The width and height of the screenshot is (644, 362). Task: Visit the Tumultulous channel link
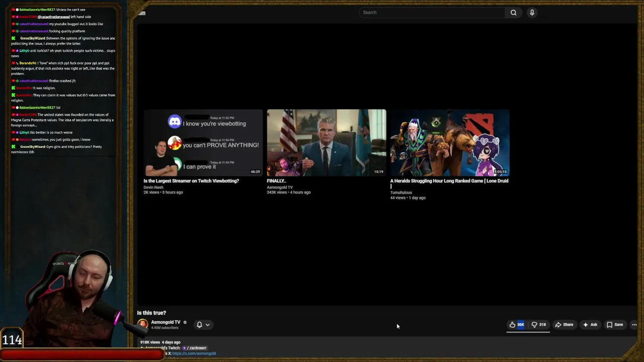[401, 193]
